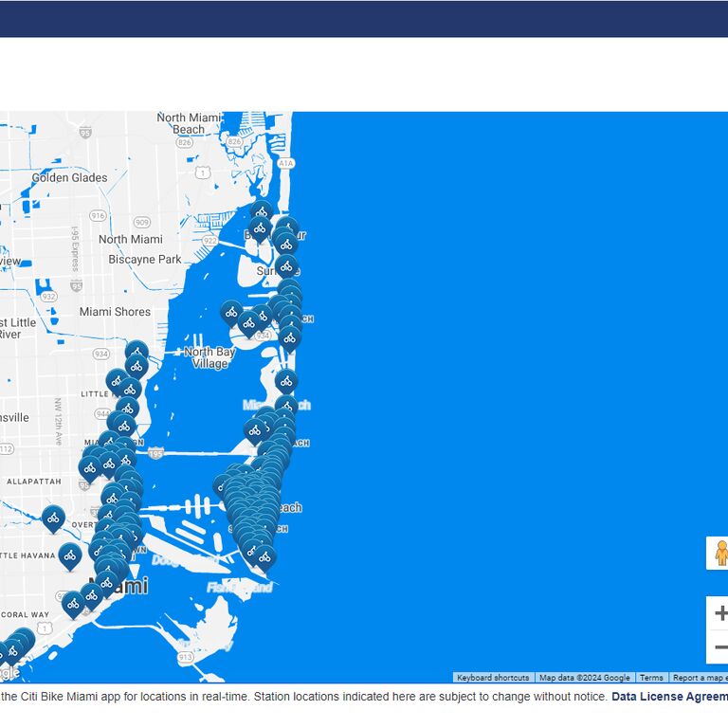Open Street View pegman control

tap(719, 553)
